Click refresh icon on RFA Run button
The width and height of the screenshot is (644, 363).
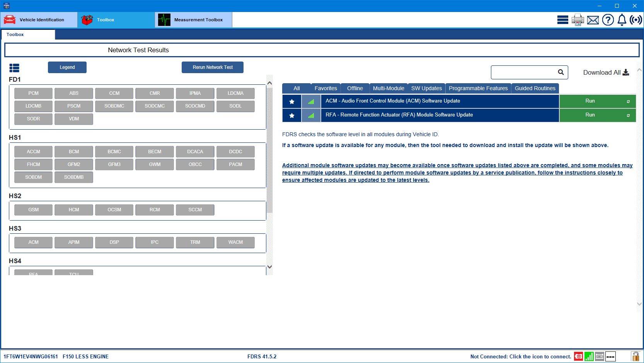628,115
